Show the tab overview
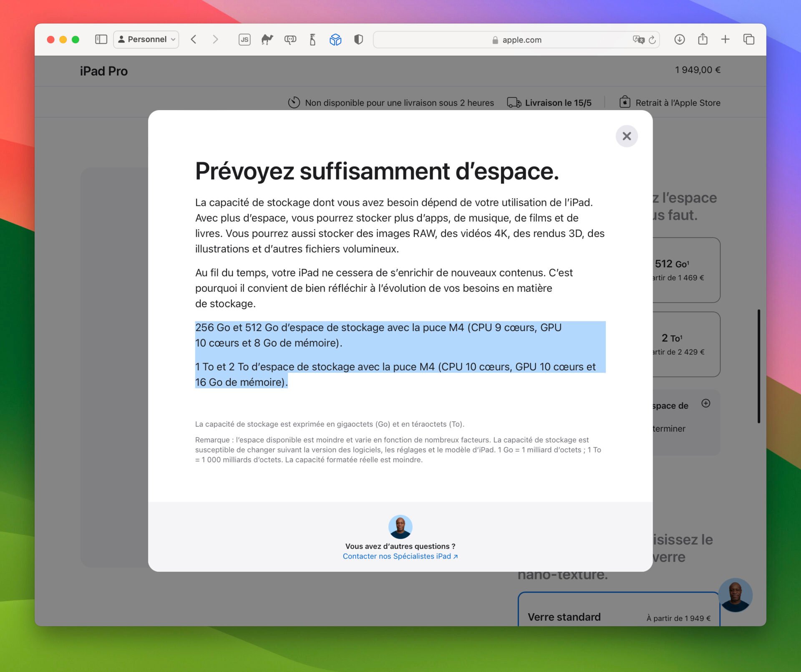 (749, 40)
